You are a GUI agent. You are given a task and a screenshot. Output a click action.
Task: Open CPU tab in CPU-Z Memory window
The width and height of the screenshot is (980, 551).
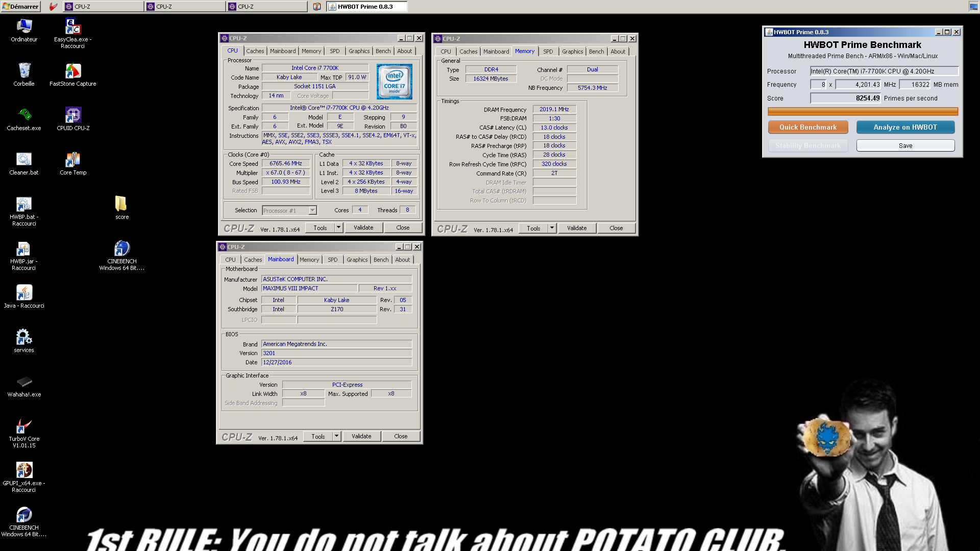point(446,52)
